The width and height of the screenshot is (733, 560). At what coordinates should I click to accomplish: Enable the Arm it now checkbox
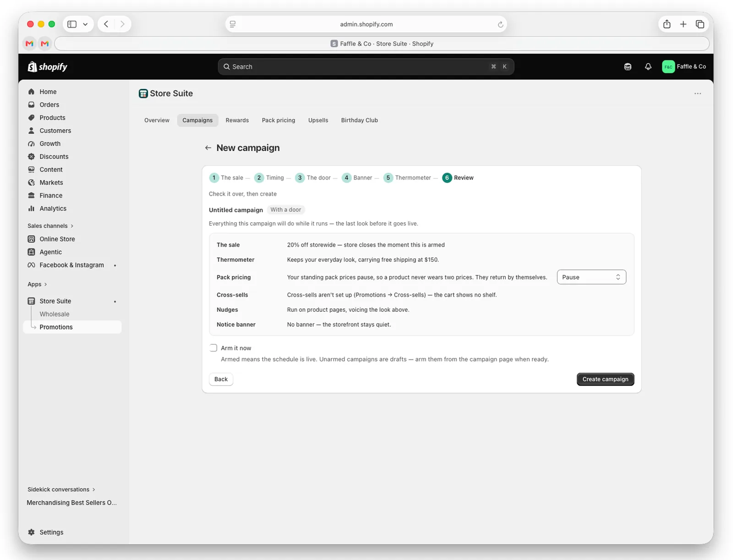coord(213,348)
